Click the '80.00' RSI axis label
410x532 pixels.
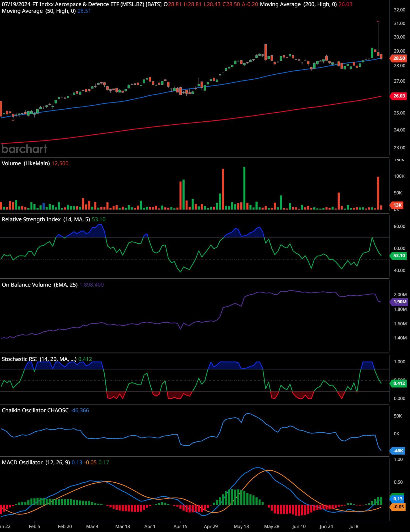click(399, 226)
